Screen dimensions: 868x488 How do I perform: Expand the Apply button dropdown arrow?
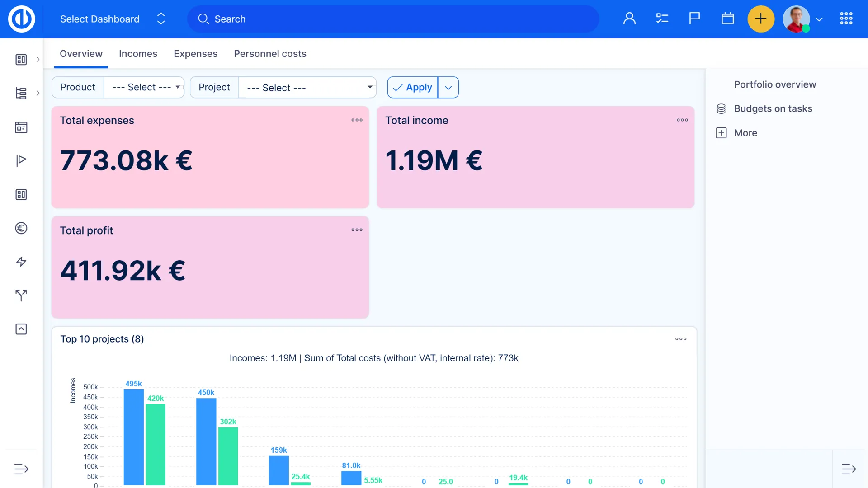[x=448, y=87]
